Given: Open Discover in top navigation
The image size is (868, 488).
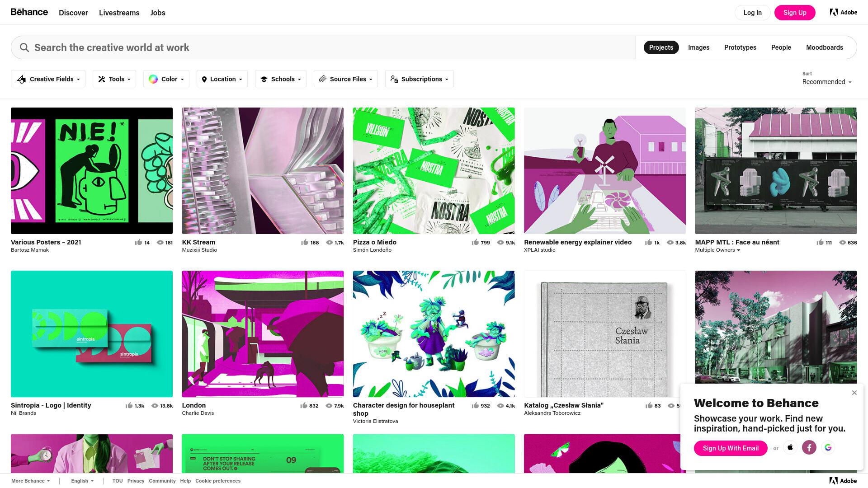Looking at the screenshot, I should 73,13.
